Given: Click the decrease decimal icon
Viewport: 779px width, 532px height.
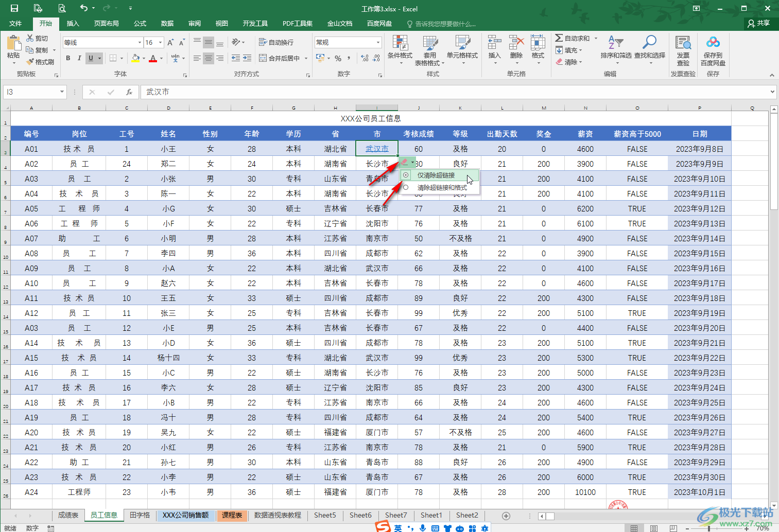Looking at the screenshot, I should [x=376, y=58].
